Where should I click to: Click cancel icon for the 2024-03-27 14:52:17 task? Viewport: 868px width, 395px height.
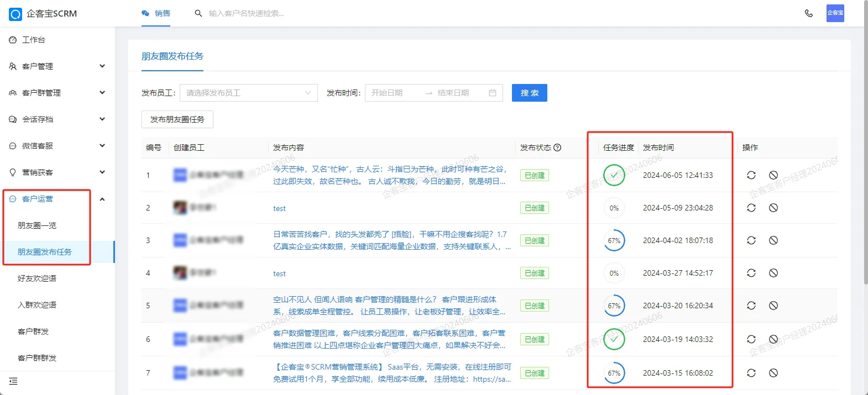point(773,273)
